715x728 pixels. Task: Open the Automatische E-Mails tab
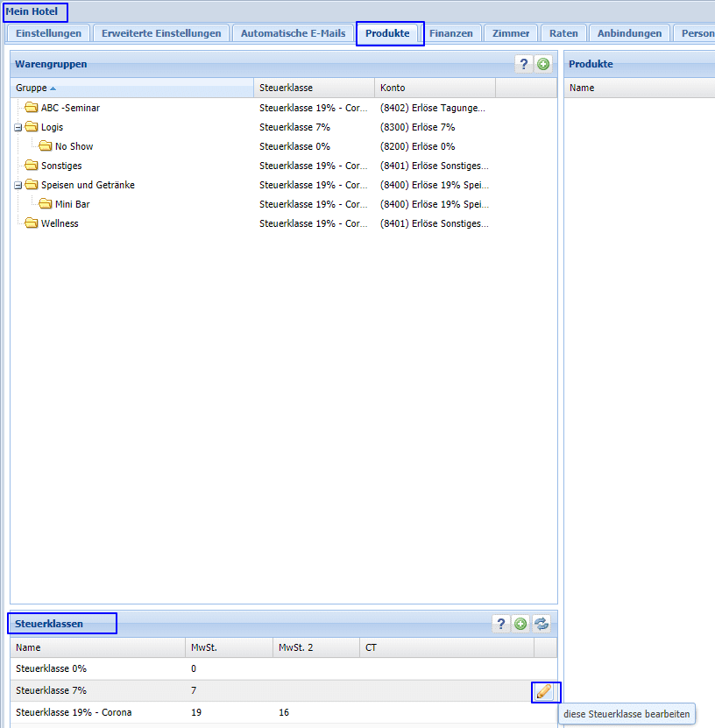click(293, 33)
